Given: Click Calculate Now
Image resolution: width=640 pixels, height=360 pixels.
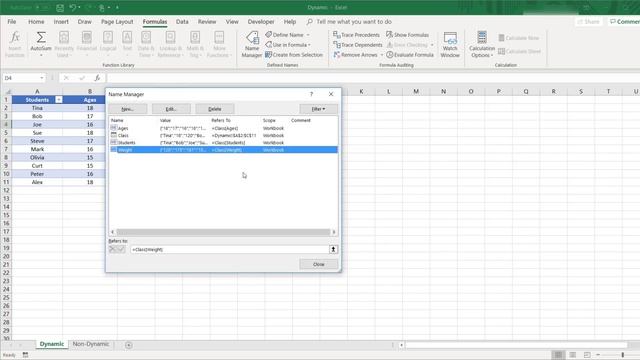Looking at the screenshot, I should [519, 38].
